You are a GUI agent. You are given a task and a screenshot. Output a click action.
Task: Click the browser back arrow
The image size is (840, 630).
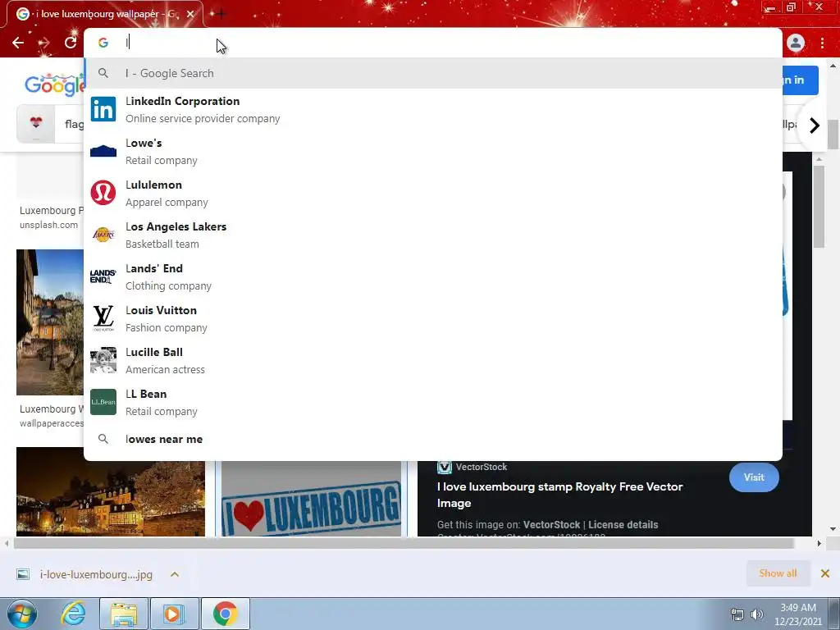point(18,43)
